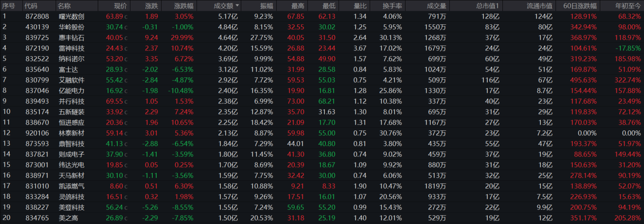
Task: Click stock code 430139
Action: pyautogui.click(x=37, y=27)
